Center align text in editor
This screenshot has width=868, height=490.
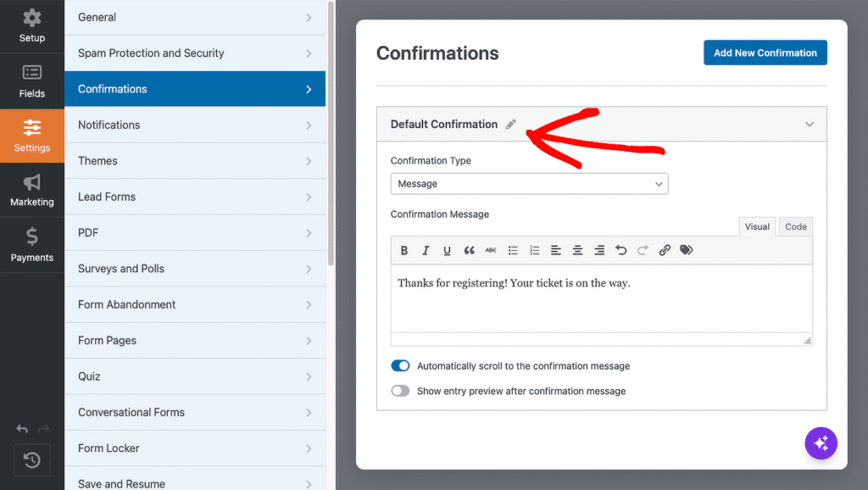(577, 250)
